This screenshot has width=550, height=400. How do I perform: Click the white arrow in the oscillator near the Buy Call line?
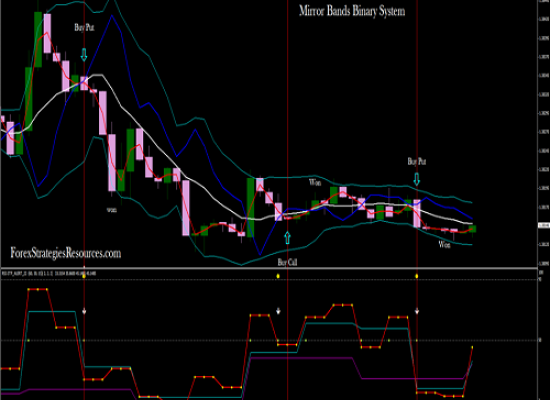[x=279, y=311]
